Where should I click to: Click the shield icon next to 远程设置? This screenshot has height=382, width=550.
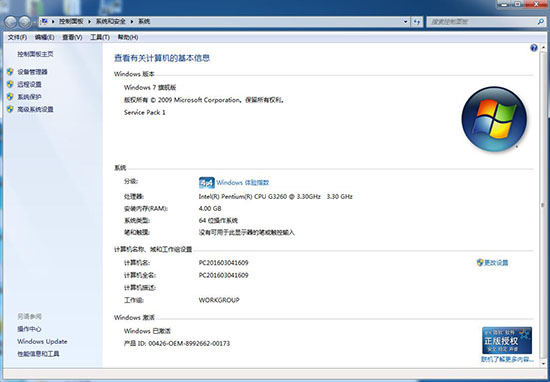point(10,85)
